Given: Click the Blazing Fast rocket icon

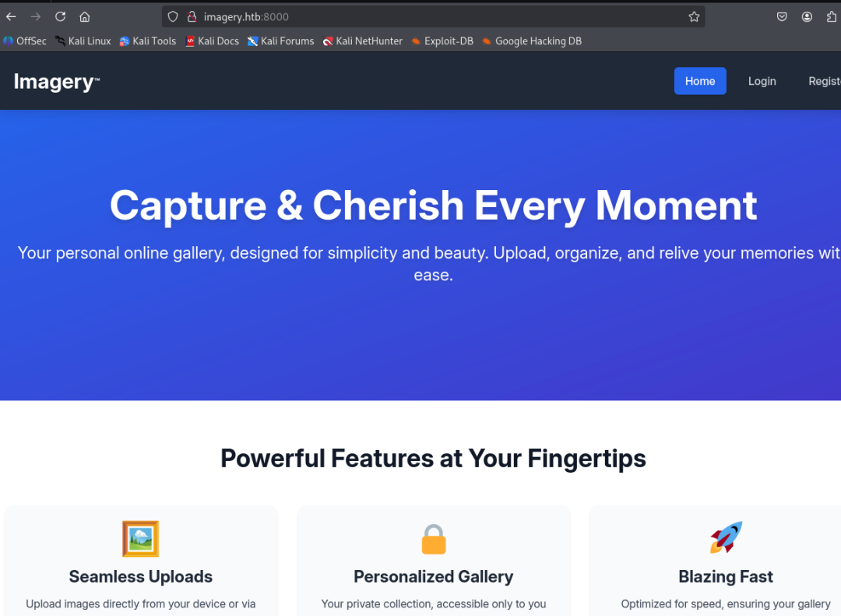Looking at the screenshot, I should (x=726, y=537).
